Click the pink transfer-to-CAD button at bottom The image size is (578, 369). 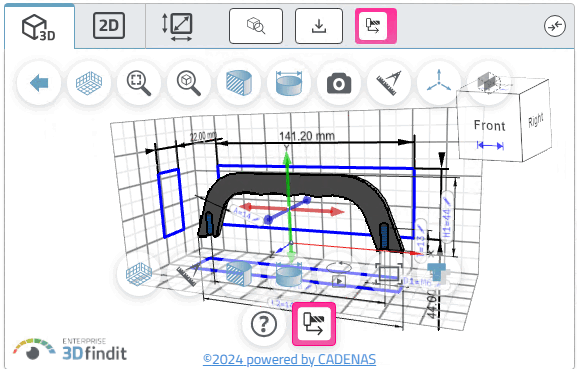[314, 324]
